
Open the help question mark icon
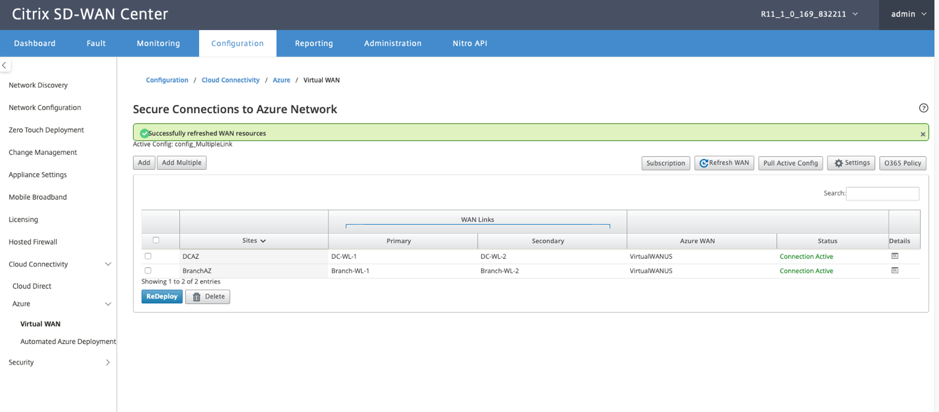click(x=923, y=108)
